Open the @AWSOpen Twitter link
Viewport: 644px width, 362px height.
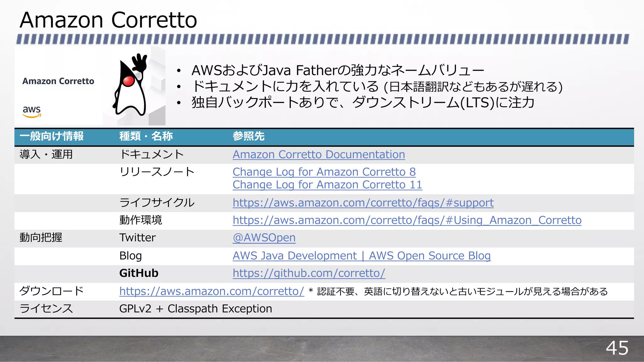click(x=264, y=238)
